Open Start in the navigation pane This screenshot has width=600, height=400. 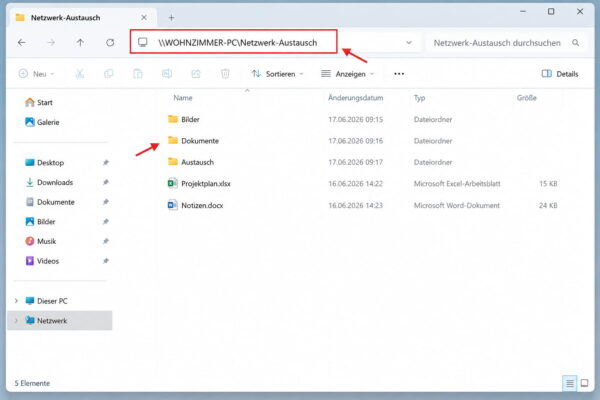[x=38, y=102]
